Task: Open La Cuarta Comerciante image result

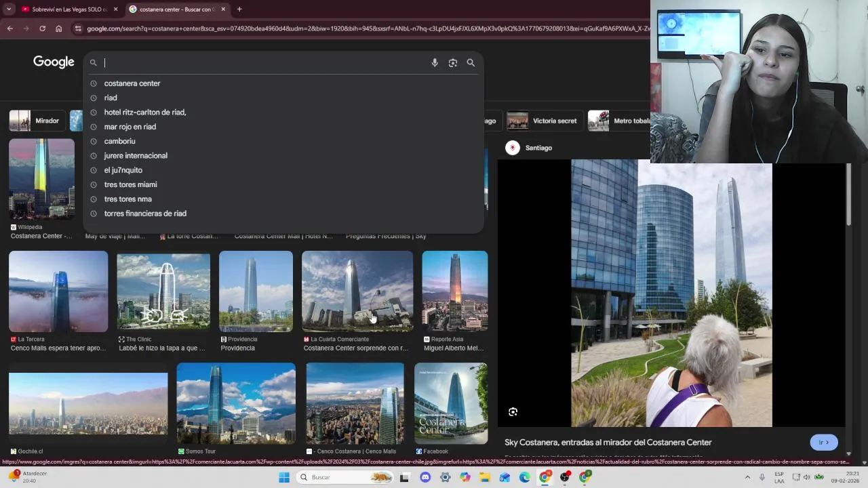Action: (x=357, y=291)
